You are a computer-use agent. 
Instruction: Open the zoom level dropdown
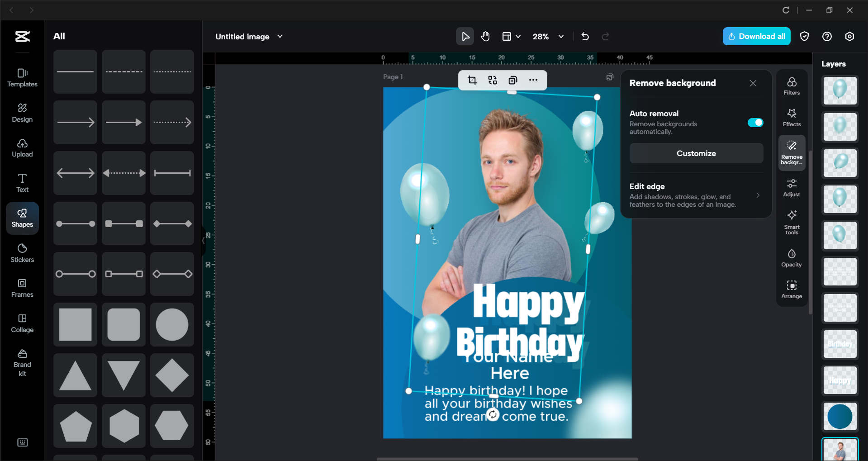coord(561,36)
